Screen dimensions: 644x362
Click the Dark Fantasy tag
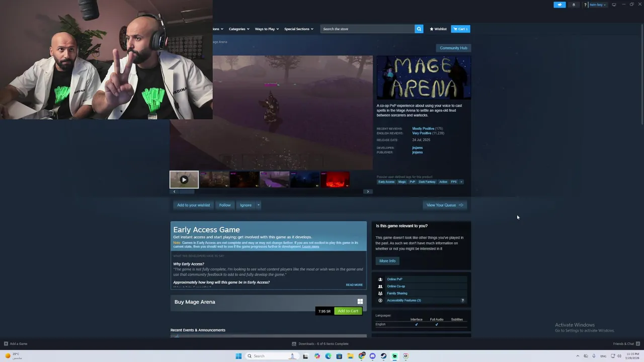tap(427, 182)
